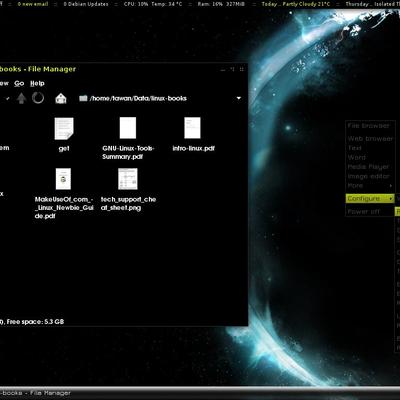Open the Help menu
400x400 pixels.
(37, 83)
